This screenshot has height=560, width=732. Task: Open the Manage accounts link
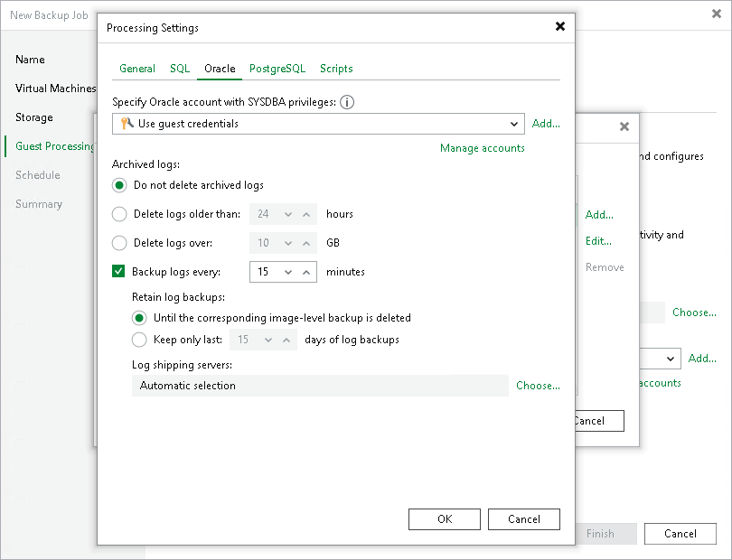482,148
